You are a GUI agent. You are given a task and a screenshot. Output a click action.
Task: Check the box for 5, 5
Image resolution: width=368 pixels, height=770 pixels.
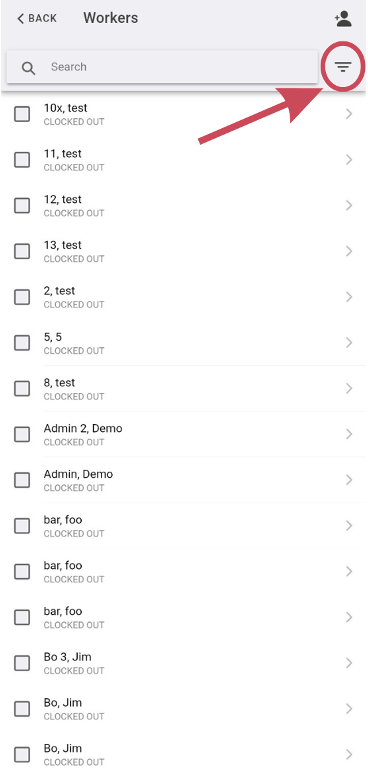(22, 343)
